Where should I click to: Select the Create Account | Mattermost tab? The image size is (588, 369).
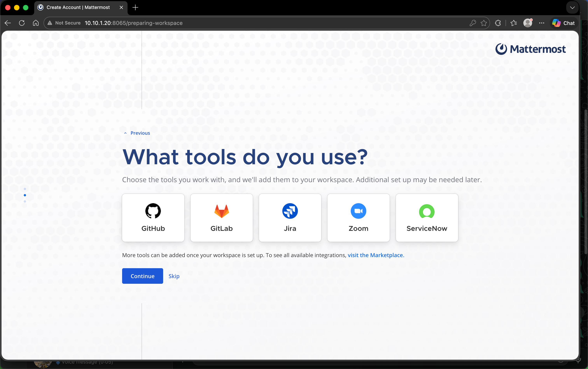tap(81, 8)
